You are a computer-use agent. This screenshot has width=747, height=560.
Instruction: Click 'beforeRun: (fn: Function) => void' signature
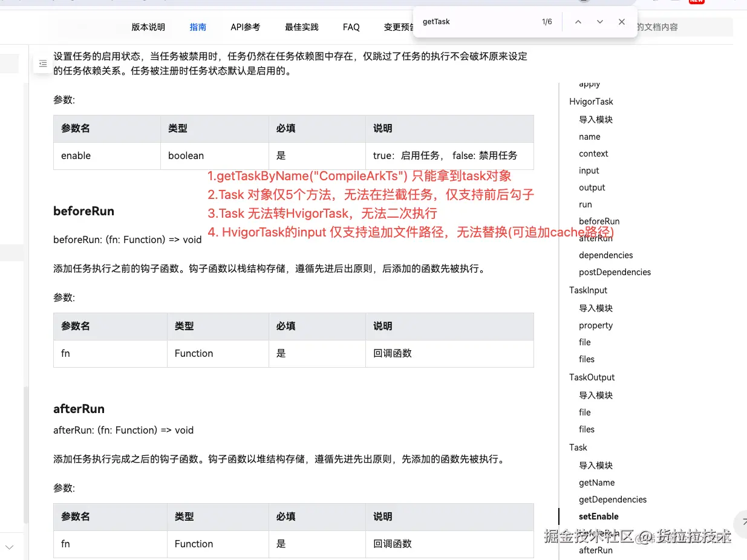(x=128, y=239)
